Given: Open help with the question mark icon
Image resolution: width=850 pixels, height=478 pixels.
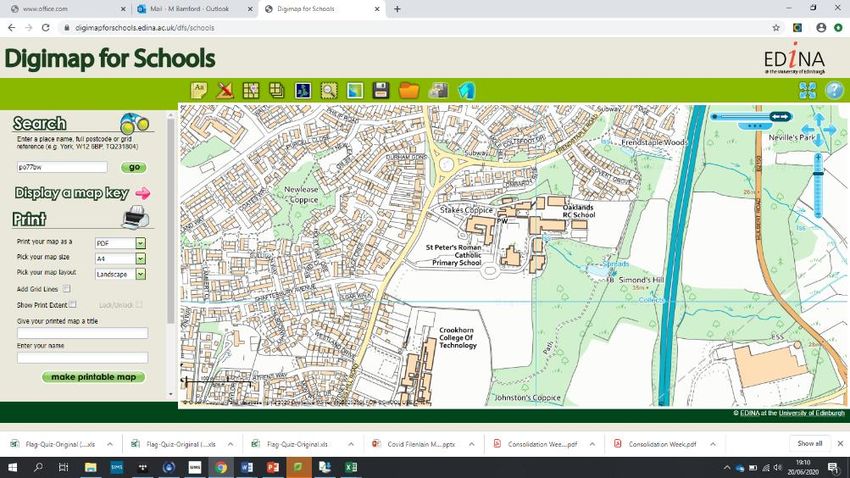Looking at the screenshot, I should tap(834, 90).
